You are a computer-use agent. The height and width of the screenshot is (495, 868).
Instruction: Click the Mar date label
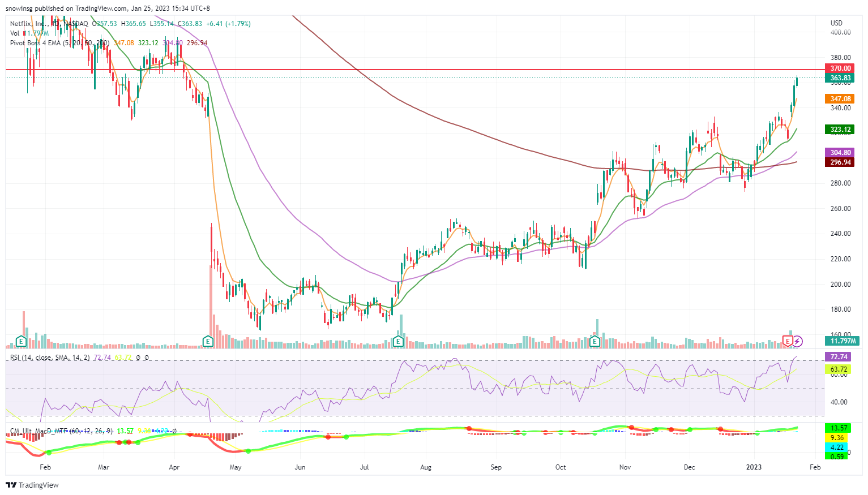[x=104, y=467]
